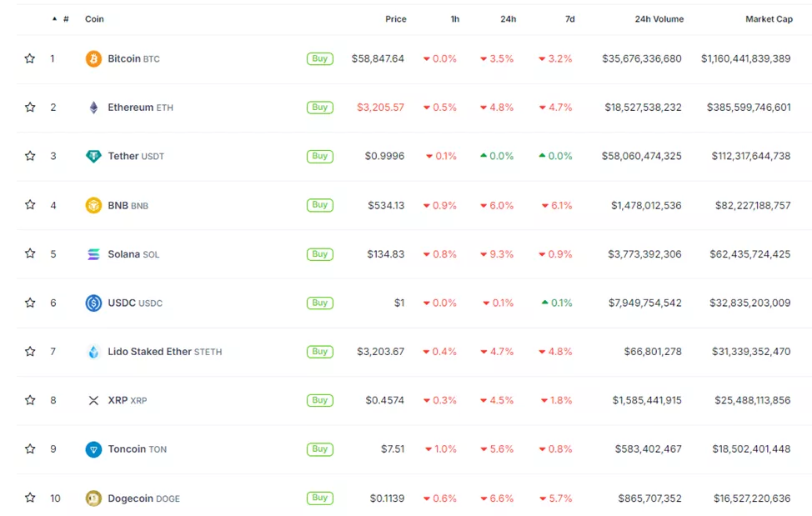Click XRP market cap $25,488,113,856
The height and width of the screenshot is (516, 812).
tap(753, 400)
